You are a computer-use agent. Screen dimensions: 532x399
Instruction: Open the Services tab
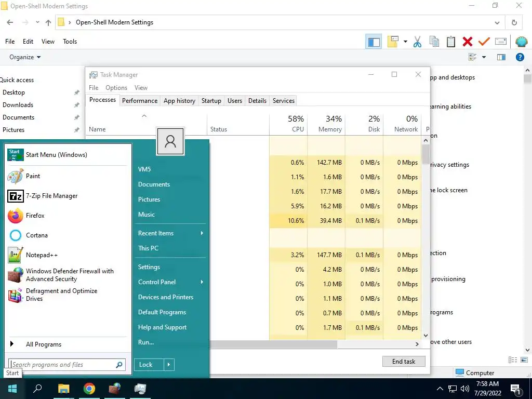(x=284, y=101)
